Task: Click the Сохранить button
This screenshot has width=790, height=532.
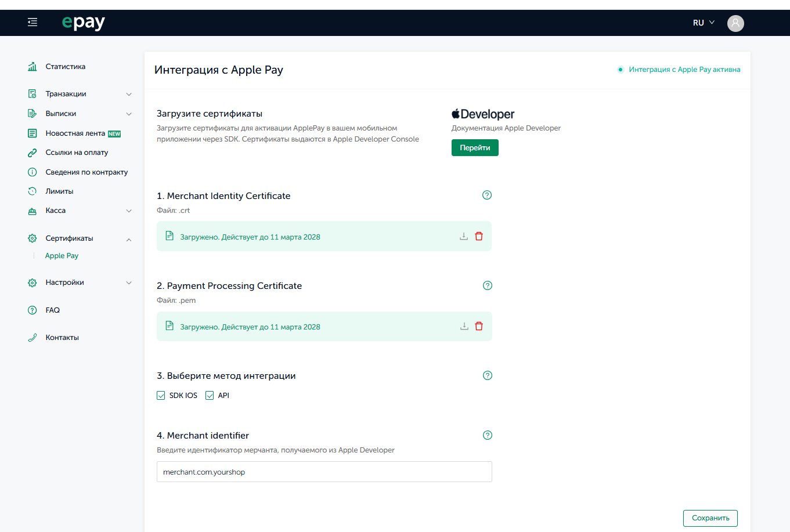Action: pyautogui.click(x=710, y=518)
